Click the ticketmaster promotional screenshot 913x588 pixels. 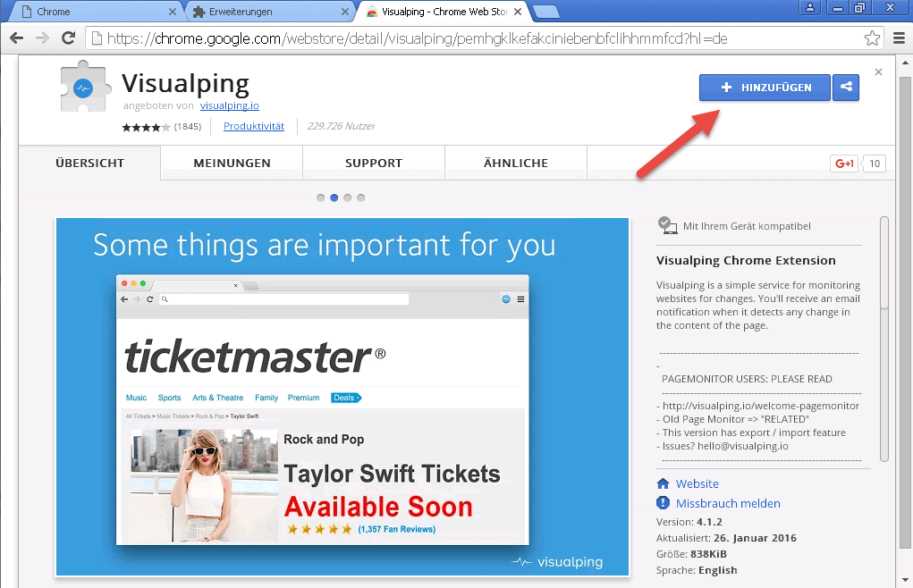[x=342, y=397]
